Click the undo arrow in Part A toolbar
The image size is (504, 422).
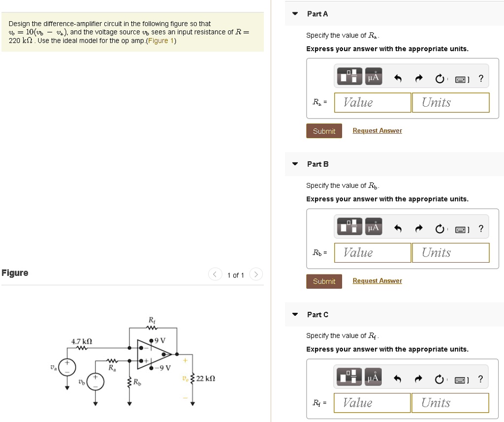[x=398, y=78]
